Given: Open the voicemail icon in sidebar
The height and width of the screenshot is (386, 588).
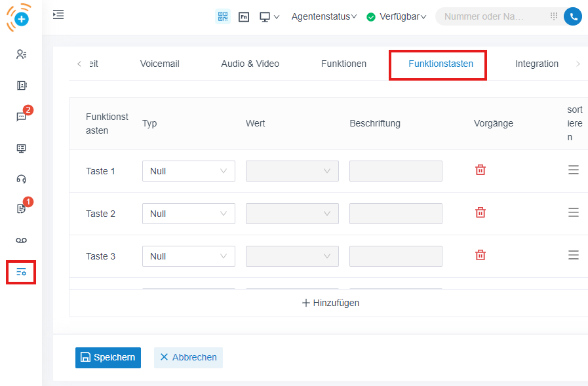Looking at the screenshot, I should pos(21,241).
